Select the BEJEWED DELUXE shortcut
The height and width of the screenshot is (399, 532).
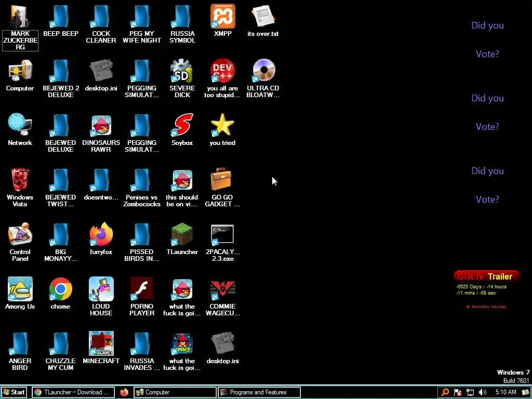(x=61, y=126)
